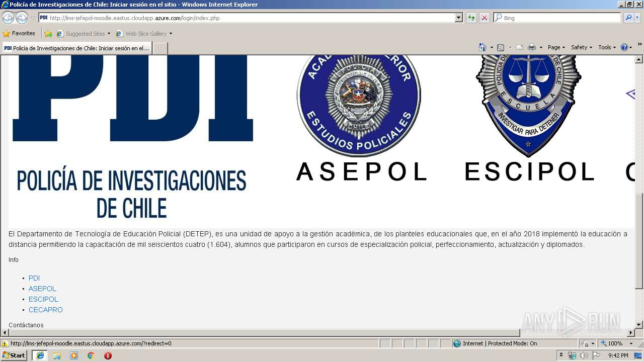The height and width of the screenshot is (362, 644).
Task: Expand the search provider dropdown arrow
Action: pos(638,18)
